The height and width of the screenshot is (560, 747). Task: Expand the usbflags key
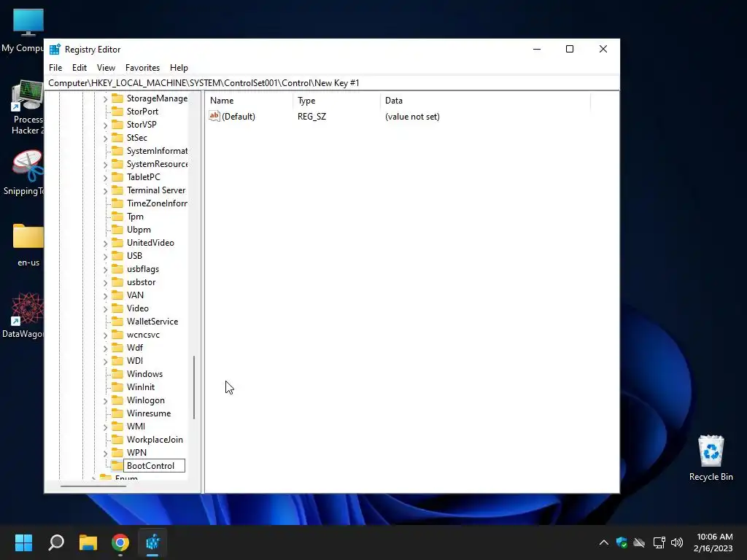pyautogui.click(x=105, y=270)
